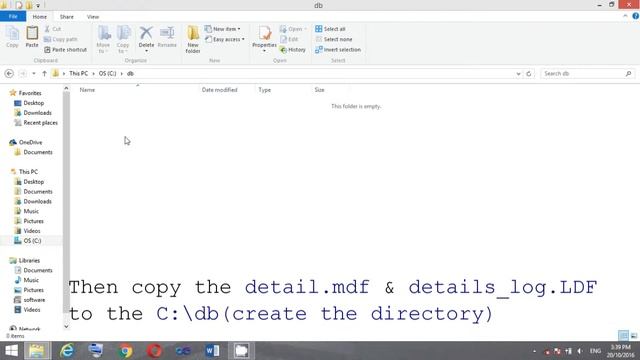The height and width of the screenshot is (360, 640).
Task: Go up one folder level
Action: point(44,73)
